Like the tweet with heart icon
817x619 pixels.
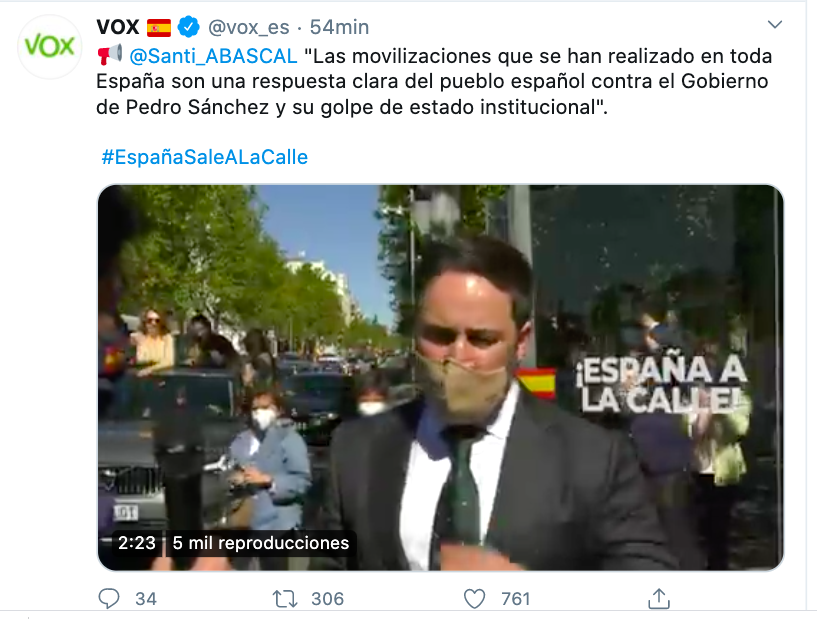(x=474, y=599)
